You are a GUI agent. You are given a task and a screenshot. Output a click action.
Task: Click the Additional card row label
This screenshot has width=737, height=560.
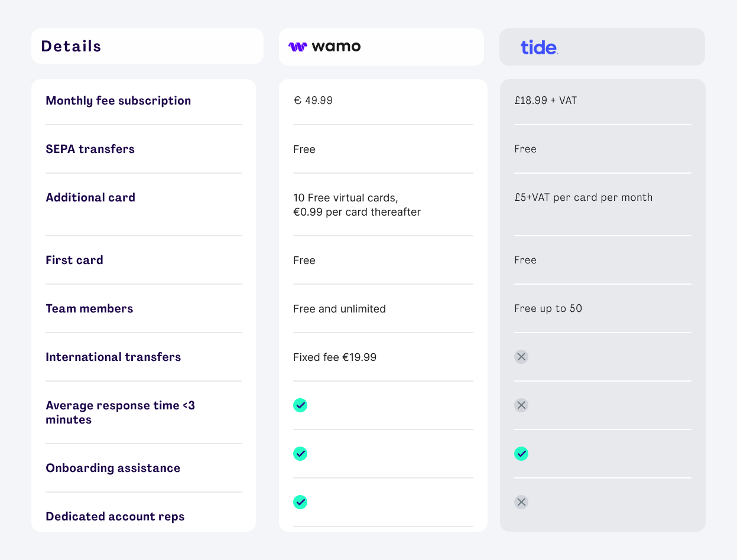pos(90,197)
